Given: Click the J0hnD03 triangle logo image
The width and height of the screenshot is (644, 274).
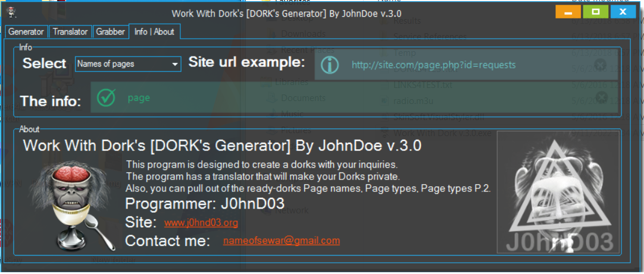Looking at the screenshot, I should [x=558, y=193].
